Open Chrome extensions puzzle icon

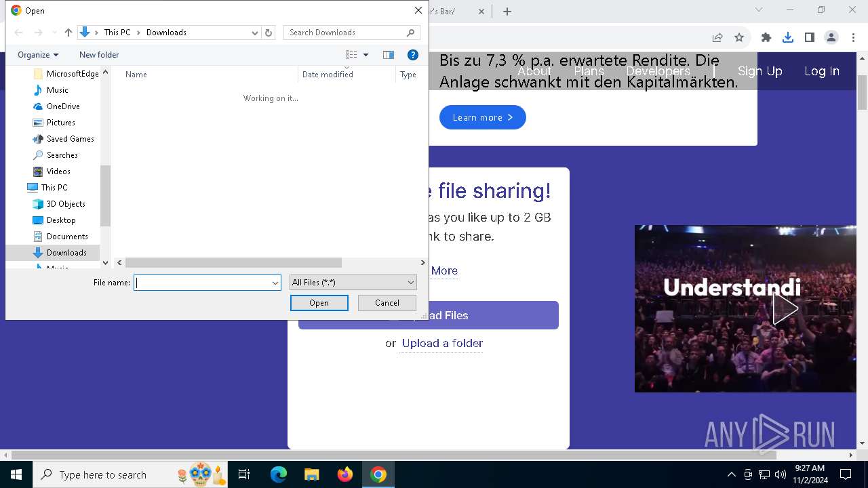766,38
